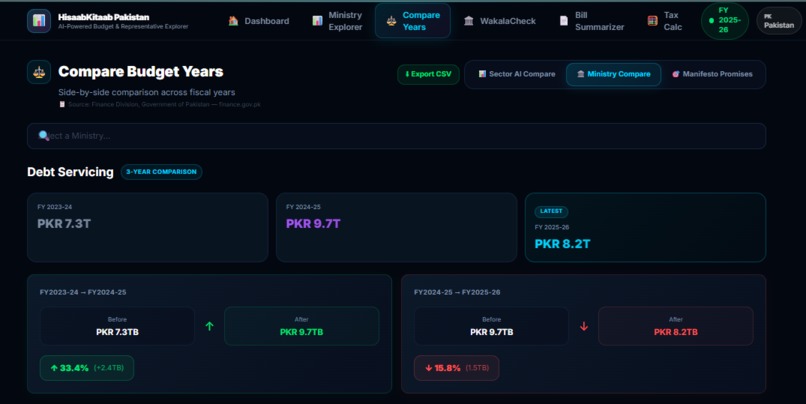The height and width of the screenshot is (404, 806).
Task: Click the scales icon next to Compare Budget Years
Action: tap(39, 72)
